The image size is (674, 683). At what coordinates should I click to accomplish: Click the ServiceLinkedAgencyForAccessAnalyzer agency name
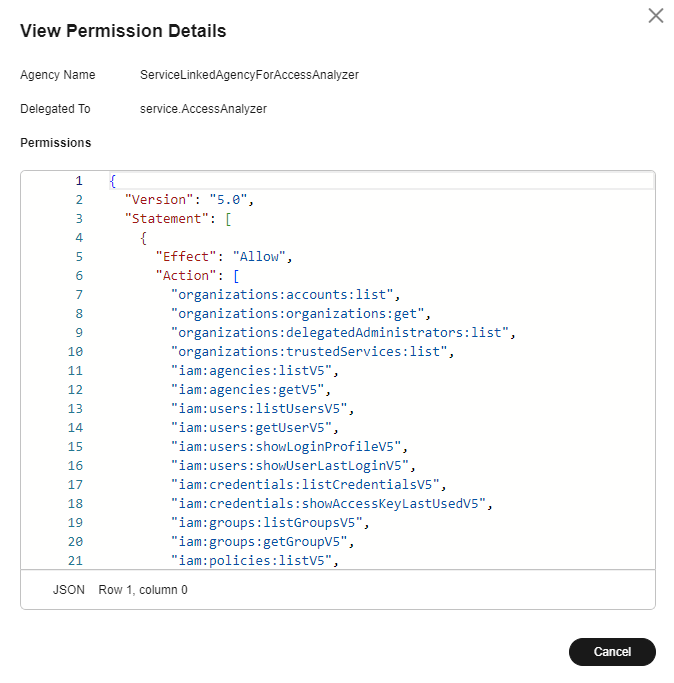[249, 75]
